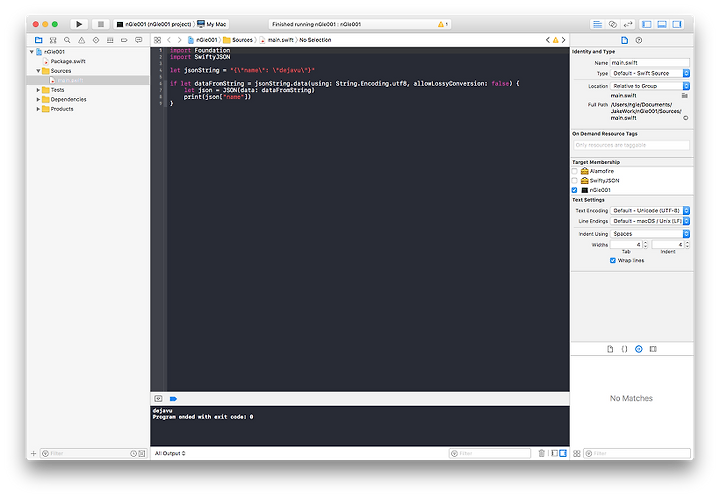The image size is (720, 498).
Task: Open the Report navigator tab
Action: pos(138,40)
